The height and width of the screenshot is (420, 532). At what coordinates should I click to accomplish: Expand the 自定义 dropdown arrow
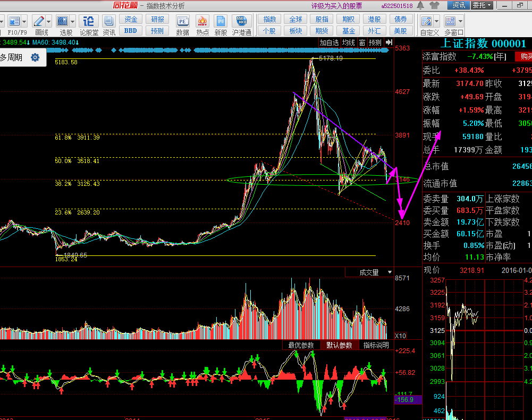coord(436,21)
